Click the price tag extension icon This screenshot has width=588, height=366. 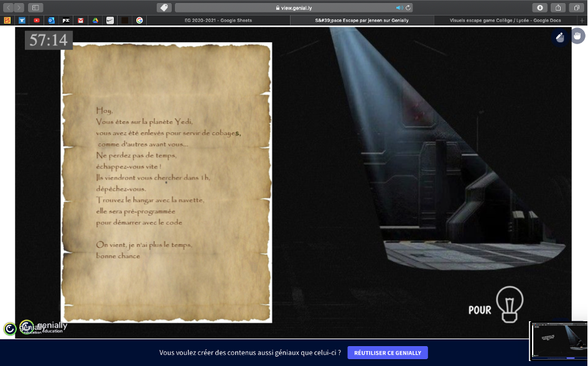pyautogui.click(x=164, y=7)
